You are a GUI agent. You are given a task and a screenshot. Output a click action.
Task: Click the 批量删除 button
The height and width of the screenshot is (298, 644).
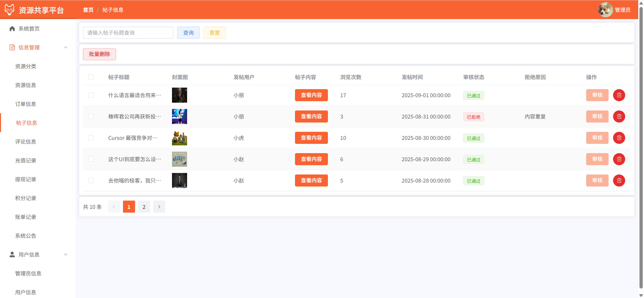point(99,54)
